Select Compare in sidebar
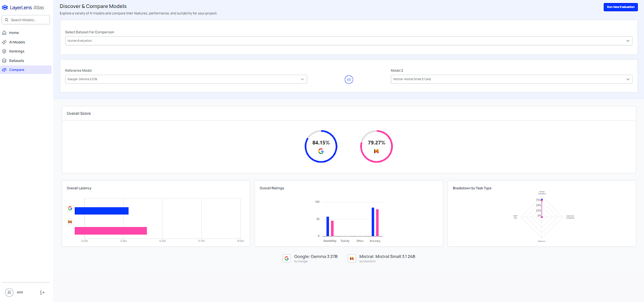This screenshot has height=302, width=644. tap(26, 70)
